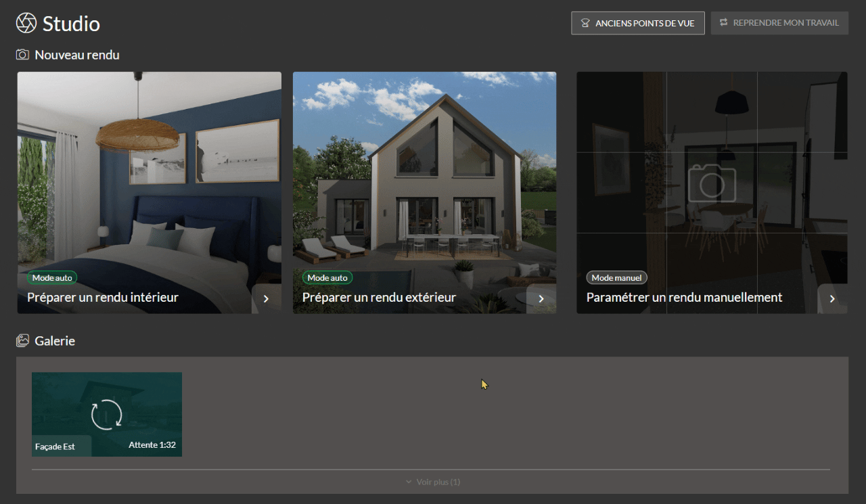Expand gallery with Voir plus (1)
Viewport: 866px width, 504px height.
click(438, 482)
